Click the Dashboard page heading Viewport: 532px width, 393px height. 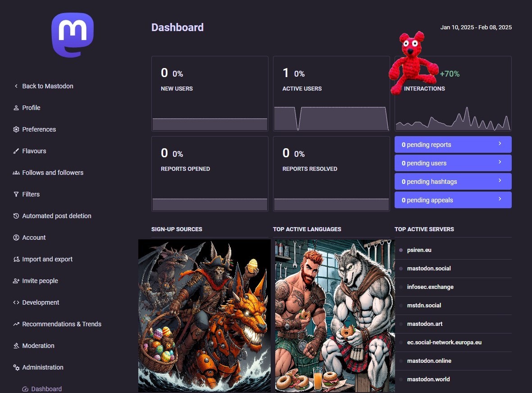(177, 27)
